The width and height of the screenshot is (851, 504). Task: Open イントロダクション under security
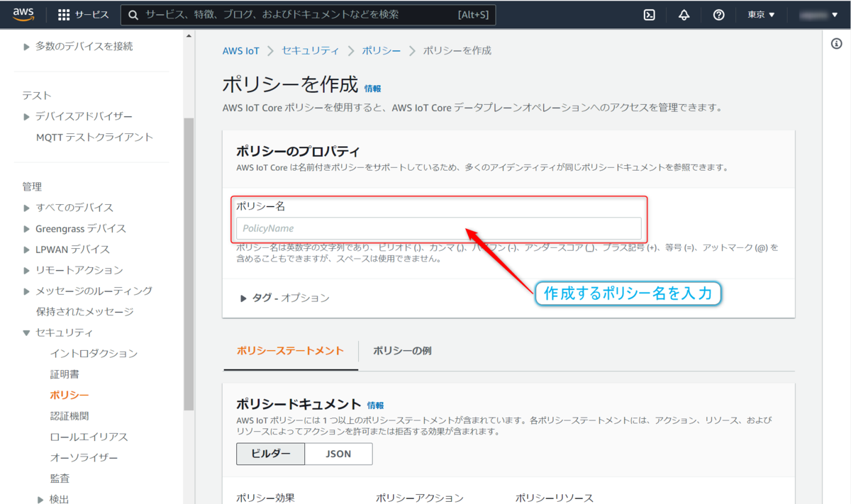tap(94, 354)
